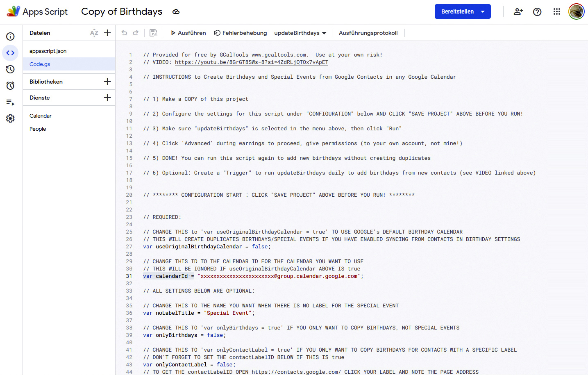Click the project title Copy of Birthdays
Viewport: 588px width, 375px height.
click(122, 11)
